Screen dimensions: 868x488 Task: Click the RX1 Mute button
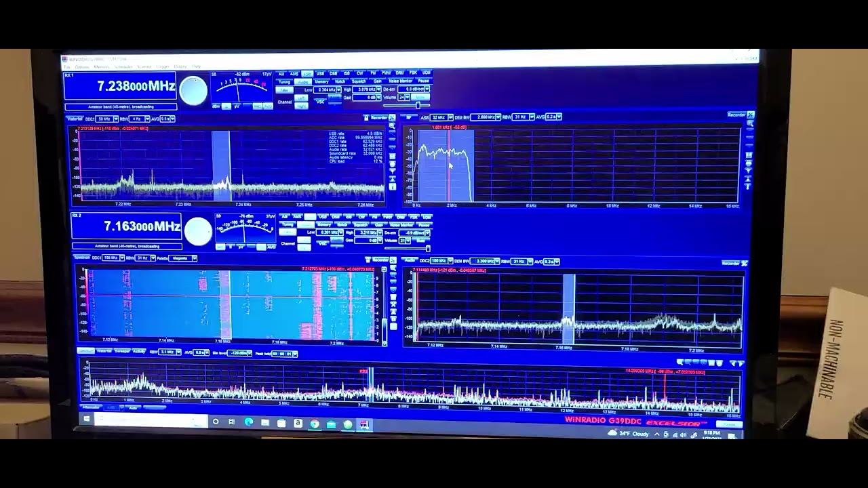pos(420,96)
